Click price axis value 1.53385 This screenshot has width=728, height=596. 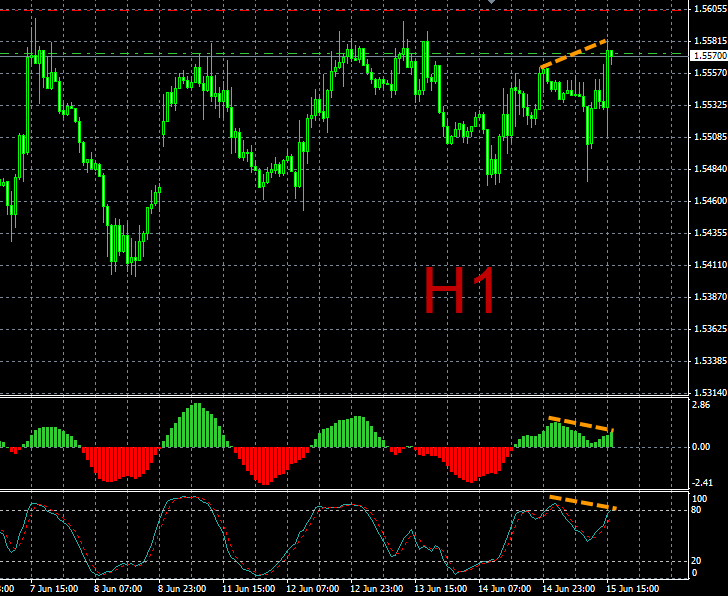point(710,361)
